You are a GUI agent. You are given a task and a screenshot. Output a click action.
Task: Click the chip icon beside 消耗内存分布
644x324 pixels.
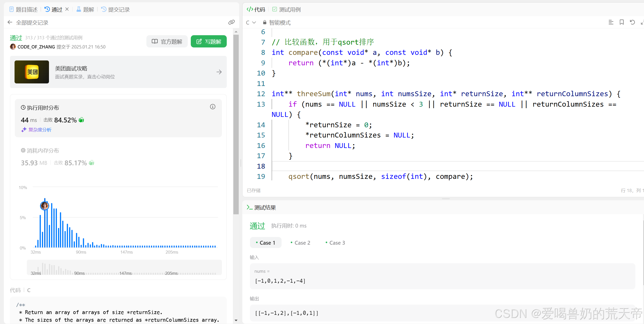23,150
